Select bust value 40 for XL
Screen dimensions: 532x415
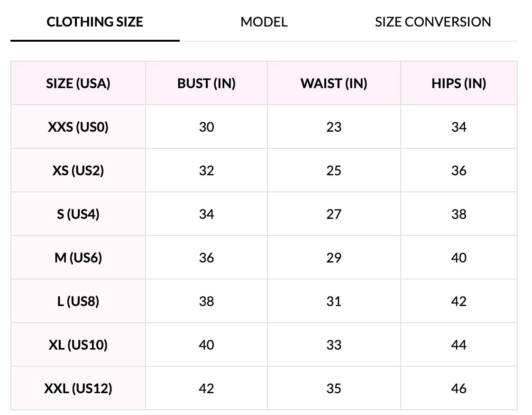pos(206,345)
